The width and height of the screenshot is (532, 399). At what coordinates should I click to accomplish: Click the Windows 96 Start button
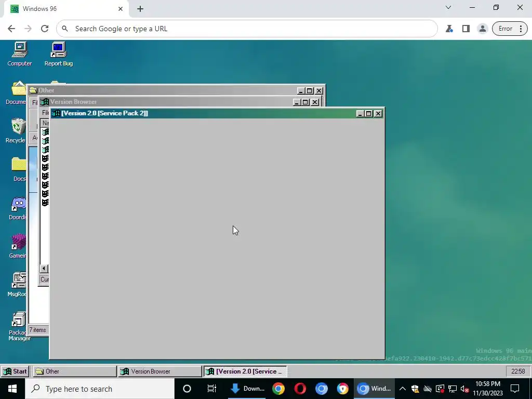click(15, 371)
